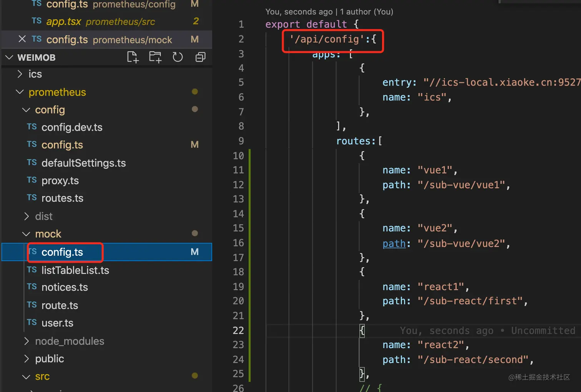Click the "react1" name value
This screenshot has width=581, height=392.
tap(441, 287)
